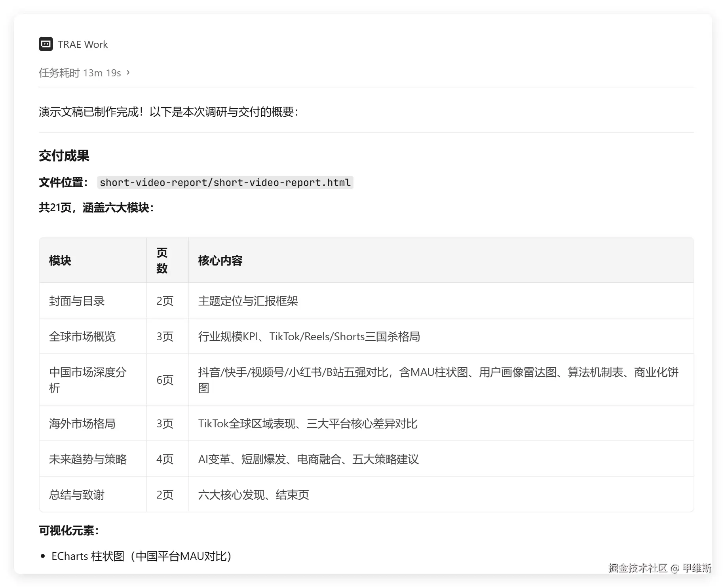Click the '任务耗时 13m 19s' text

pyautogui.click(x=80, y=73)
